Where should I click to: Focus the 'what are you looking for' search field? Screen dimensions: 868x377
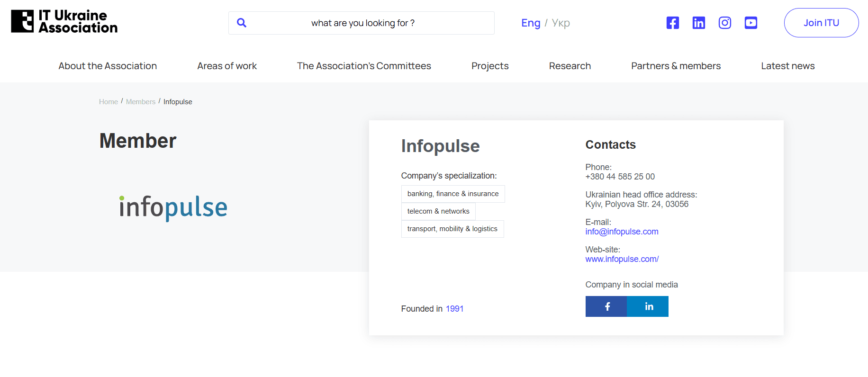[362, 23]
